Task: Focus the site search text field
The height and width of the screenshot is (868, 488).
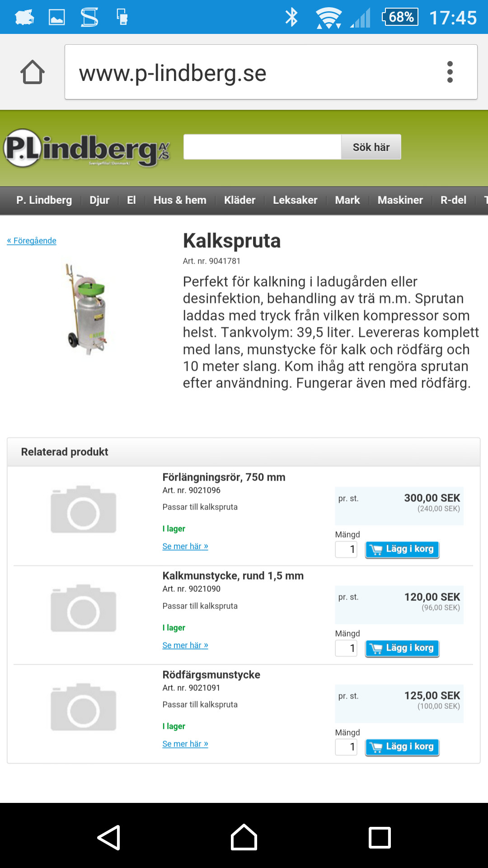Action: [262, 147]
